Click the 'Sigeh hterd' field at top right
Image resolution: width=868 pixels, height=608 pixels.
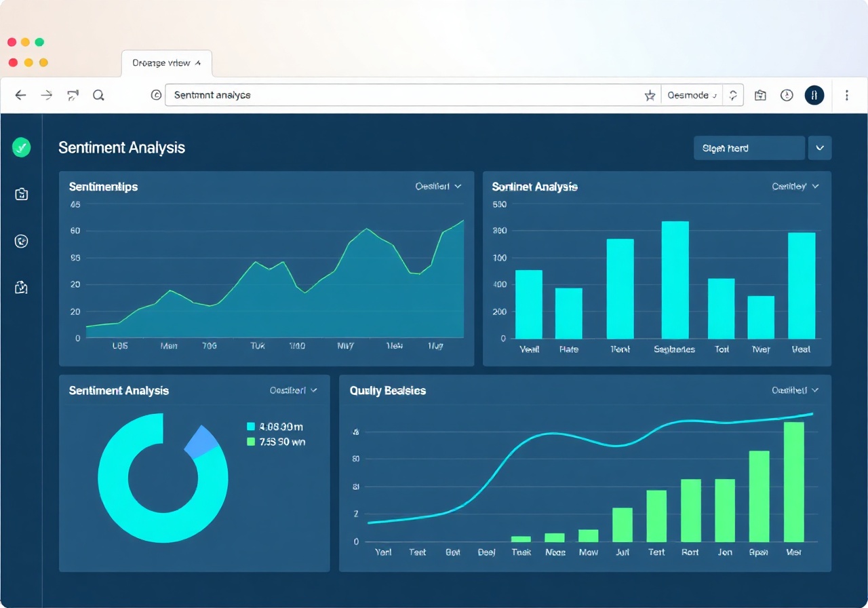pyautogui.click(x=749, y=148)
